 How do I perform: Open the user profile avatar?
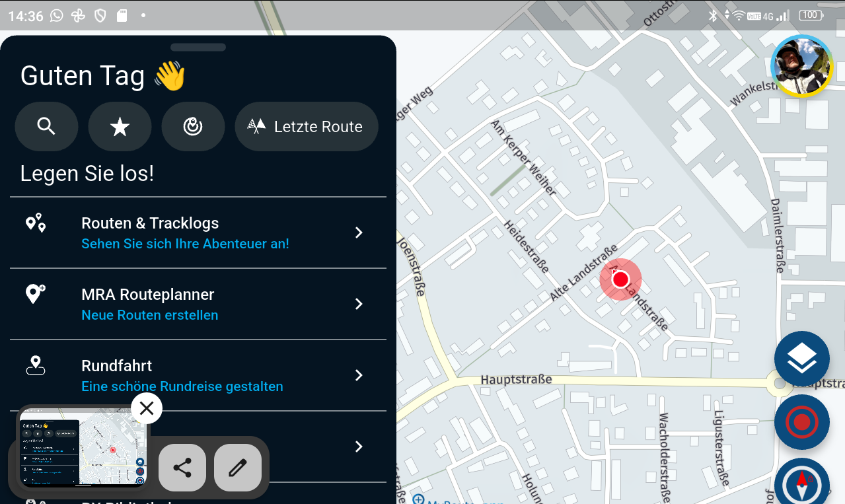coord(801,66)
